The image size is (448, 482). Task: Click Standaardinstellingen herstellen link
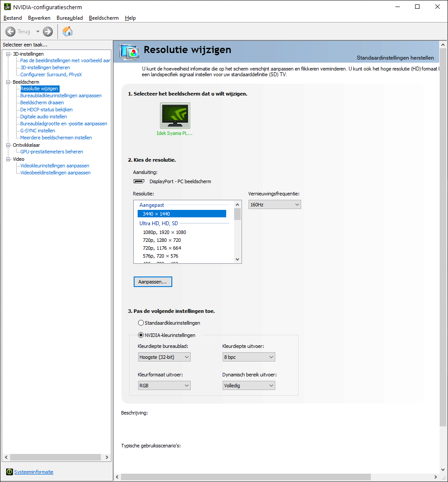coord(395,58)
